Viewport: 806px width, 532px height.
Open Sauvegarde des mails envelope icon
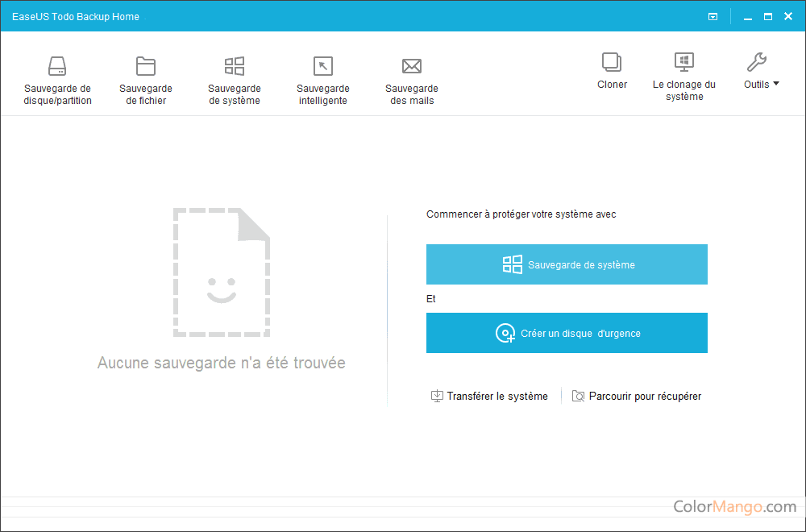tap(412, 66)
